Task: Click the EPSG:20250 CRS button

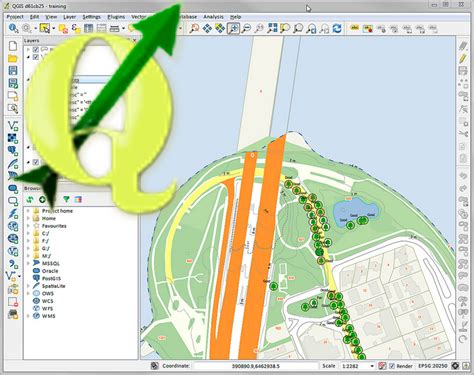Action: 433,366
